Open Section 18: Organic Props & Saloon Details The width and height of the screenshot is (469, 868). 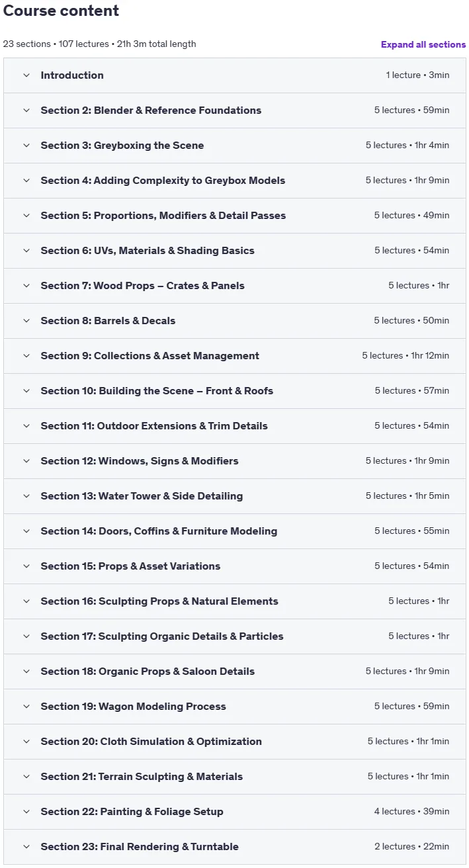tap(235, 672)
